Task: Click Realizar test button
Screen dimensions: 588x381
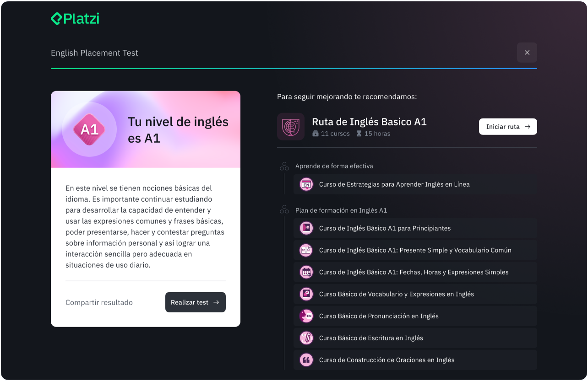Action: (x=196, y=302)
